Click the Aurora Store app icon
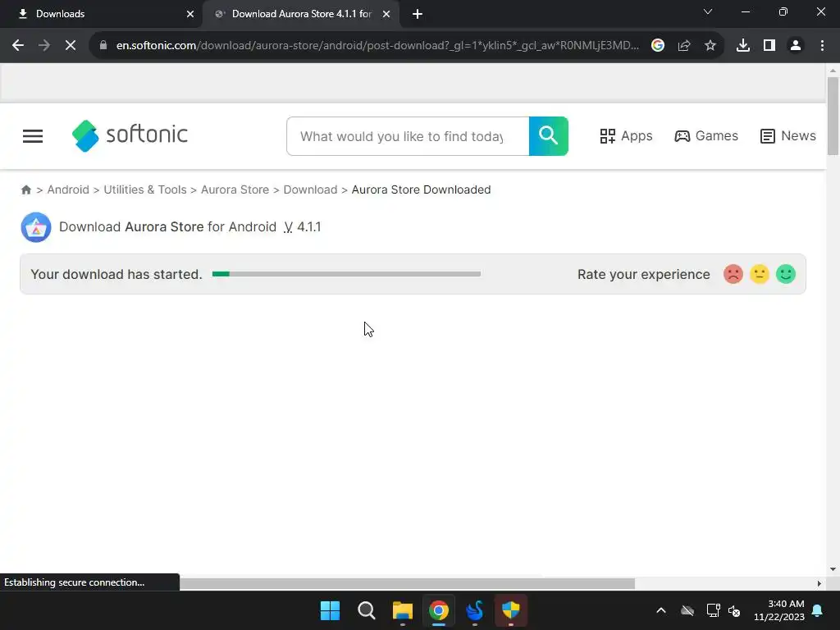840x630 pixels. 36,227
